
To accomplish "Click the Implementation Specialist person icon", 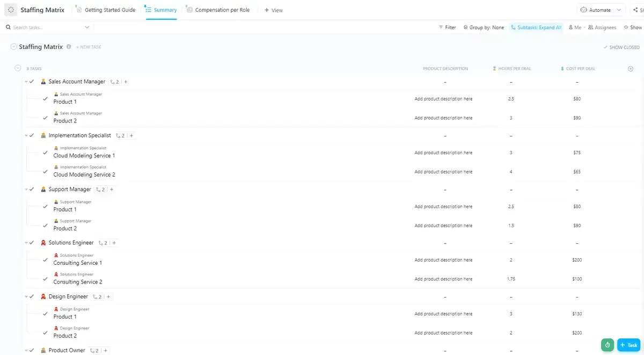I will (x=43, y=135).
